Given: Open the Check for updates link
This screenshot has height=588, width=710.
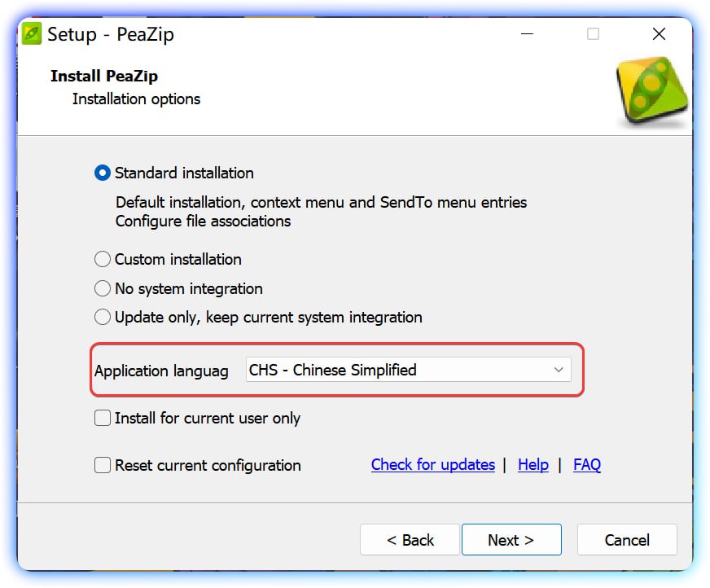Looking at the screenshot, I should tap(433, 465).
